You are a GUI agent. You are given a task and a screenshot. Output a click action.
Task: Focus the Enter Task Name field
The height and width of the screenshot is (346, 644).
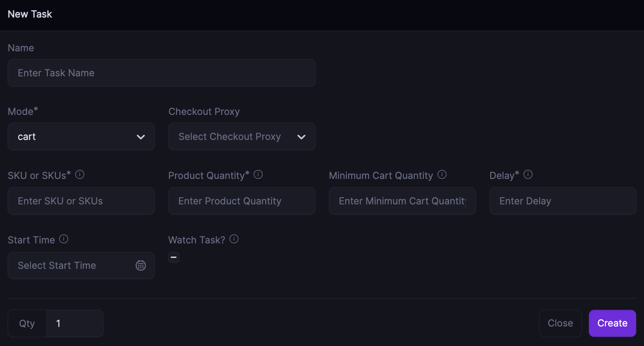[x=161, y=73]
